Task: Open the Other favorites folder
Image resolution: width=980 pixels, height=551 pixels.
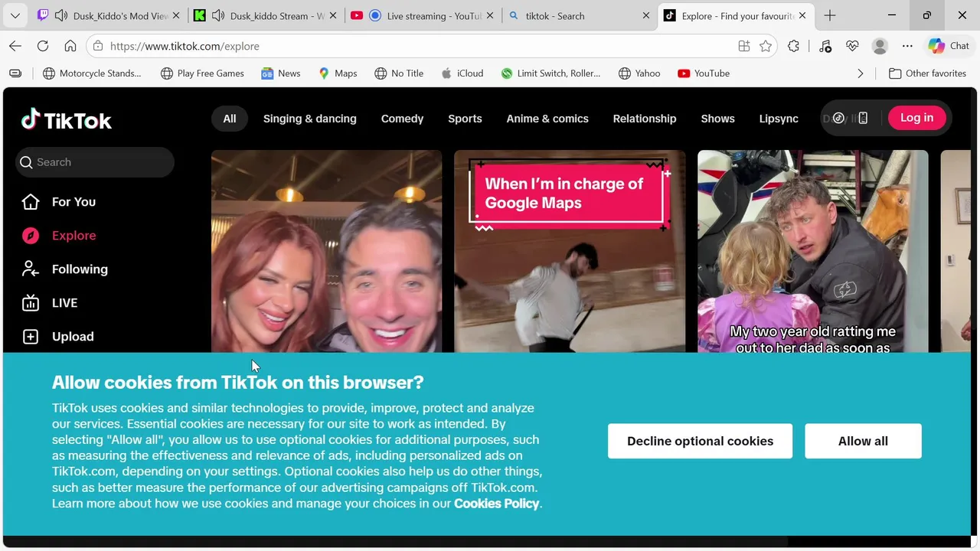Action: point(927,73)
